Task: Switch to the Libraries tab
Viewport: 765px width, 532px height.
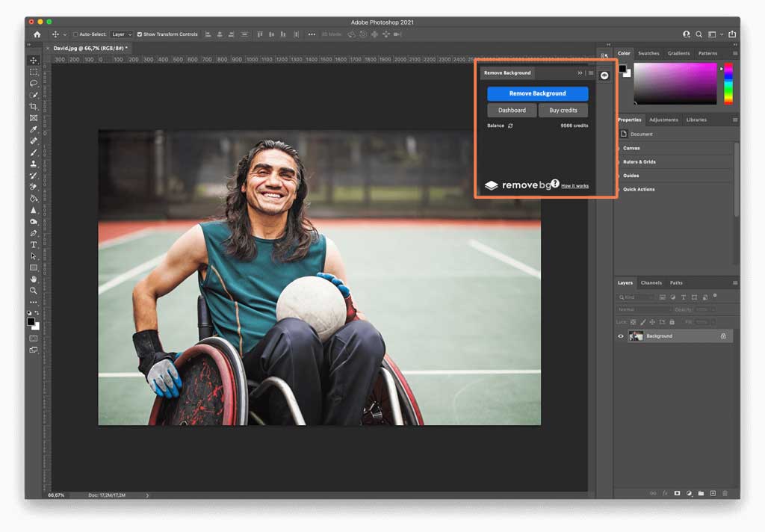Action: 696,120
